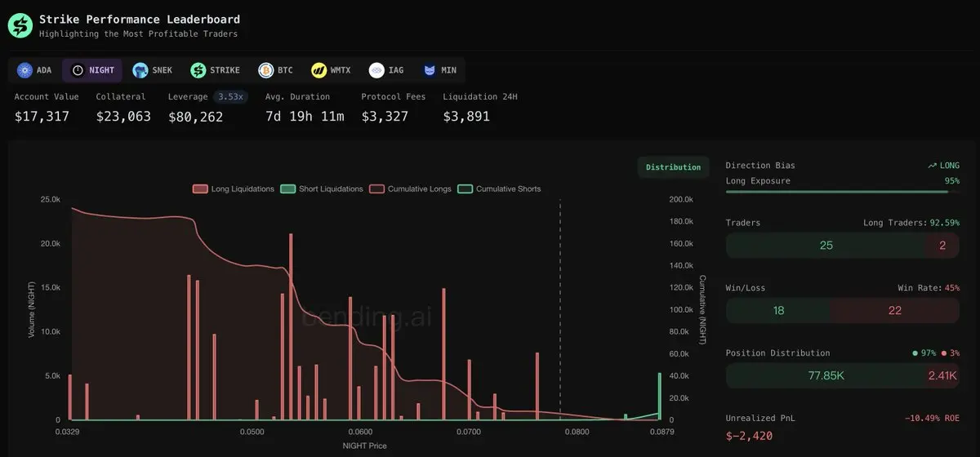
Task: Select the ADA token tab
Action: pyautogui.click(x=33, y=70)
